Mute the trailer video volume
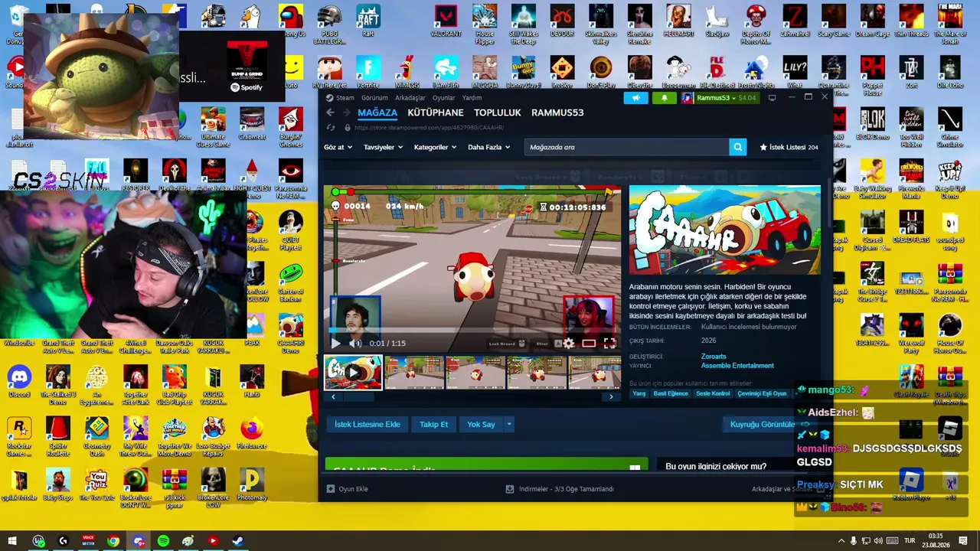Image resolution: width=980 pixels, height=551 pixels. click(355, 344)
